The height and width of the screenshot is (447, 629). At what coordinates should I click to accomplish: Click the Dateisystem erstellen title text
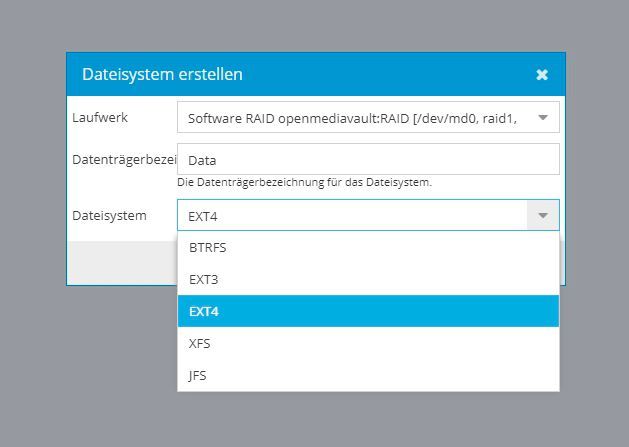pyautogui.click(x=162, y=75)
